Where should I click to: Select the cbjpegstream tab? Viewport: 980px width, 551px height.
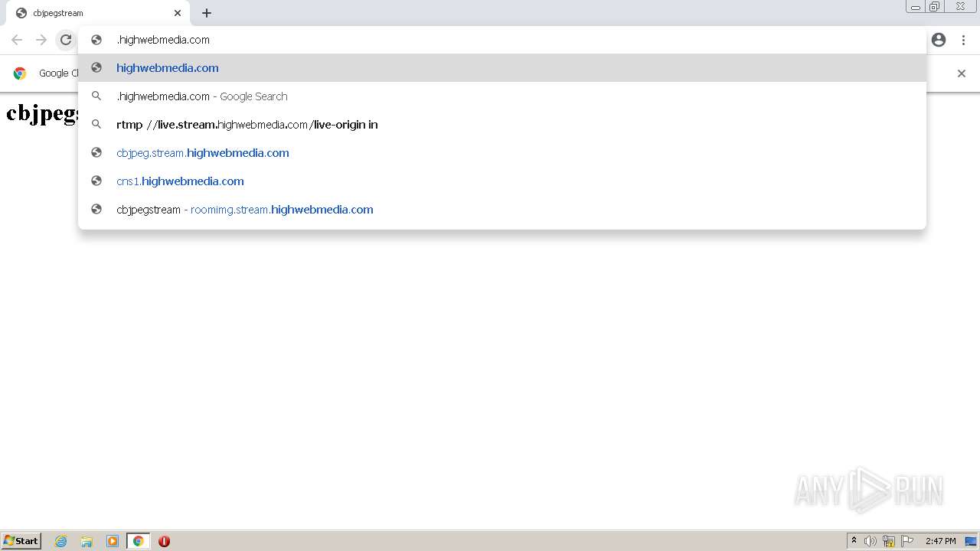coord(97,13)
